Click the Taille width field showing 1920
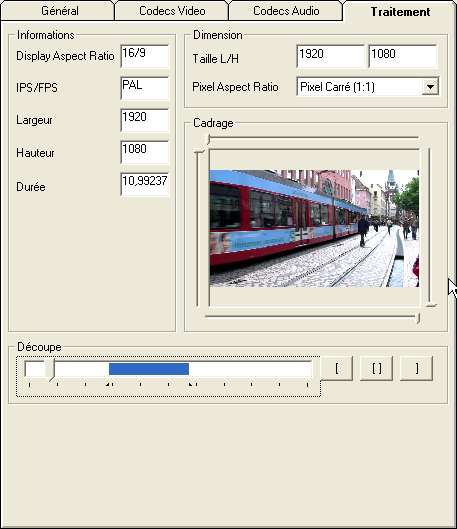Screen dimensions: 457x529 tap(331, 56)
